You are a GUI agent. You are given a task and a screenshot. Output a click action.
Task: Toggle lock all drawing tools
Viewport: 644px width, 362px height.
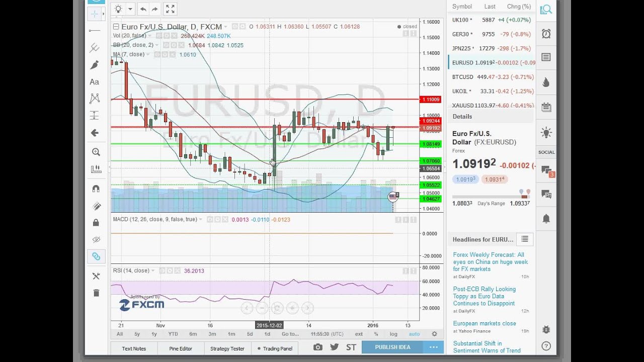(x=96, y=223)
